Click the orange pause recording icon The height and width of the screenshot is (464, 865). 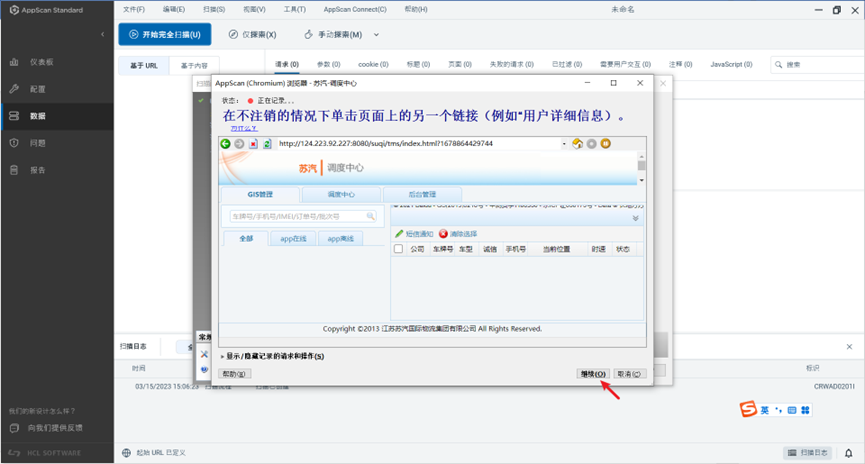click(x=606, y=143)
